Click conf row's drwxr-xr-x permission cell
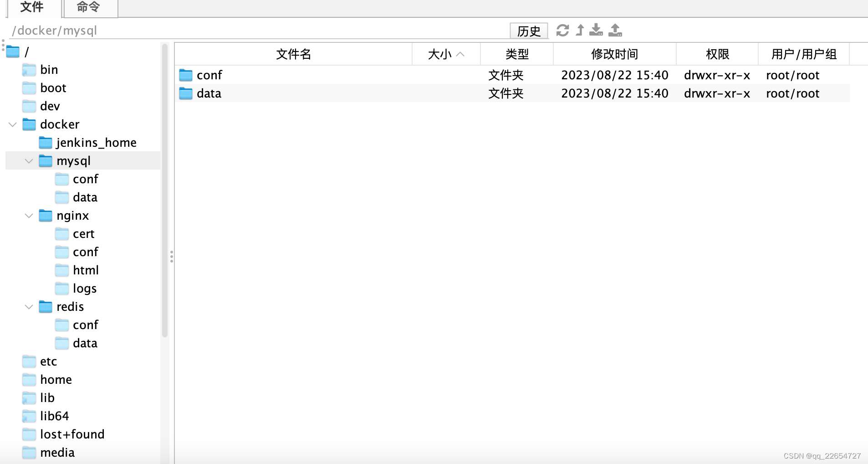868x464 pixels. (x=717, y=75)
